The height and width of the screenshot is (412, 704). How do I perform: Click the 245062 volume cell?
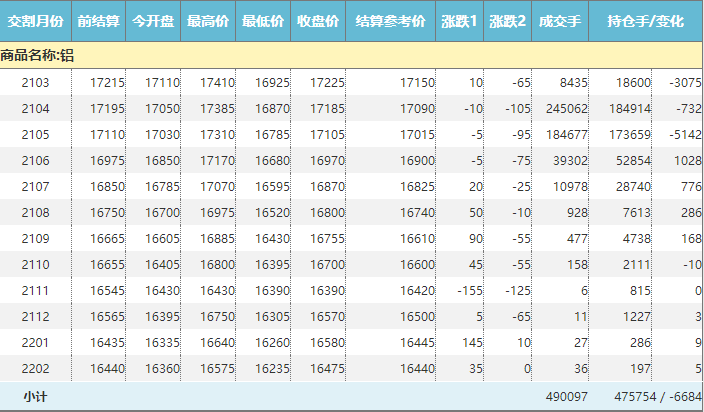[x=566, y=108]
